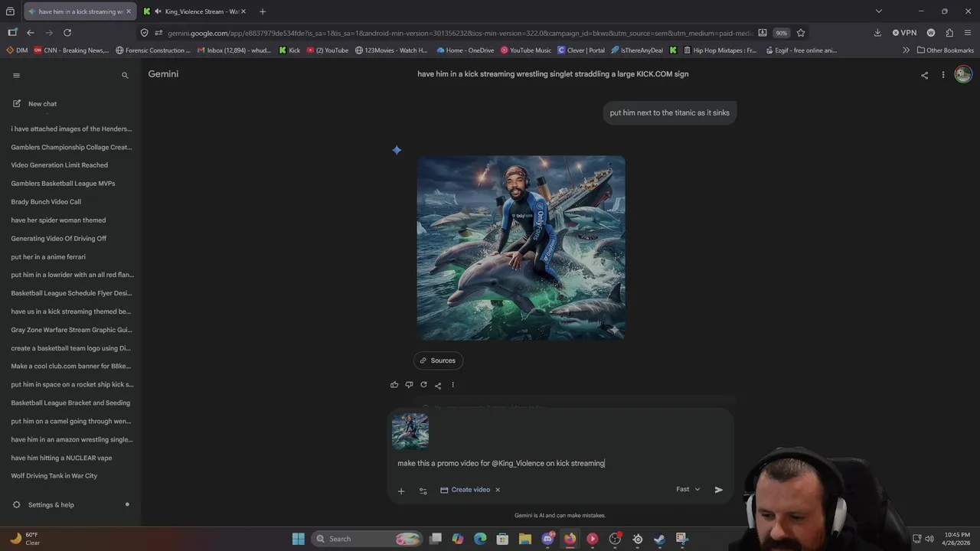980x551 pixels.
Task: Open the share conversation icon
Action: coord(924,75)
